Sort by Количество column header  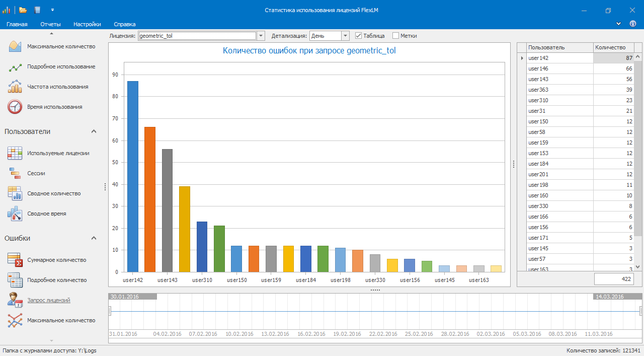[x=613, y=47]
